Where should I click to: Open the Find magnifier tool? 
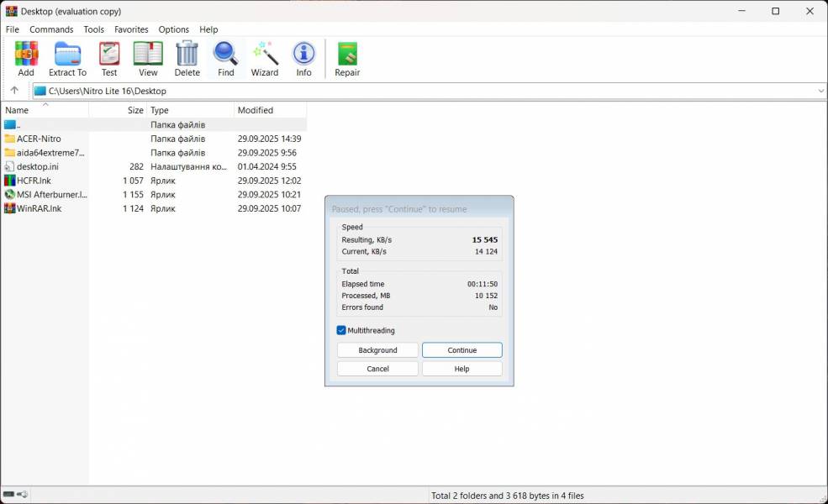tap(225, 58)
